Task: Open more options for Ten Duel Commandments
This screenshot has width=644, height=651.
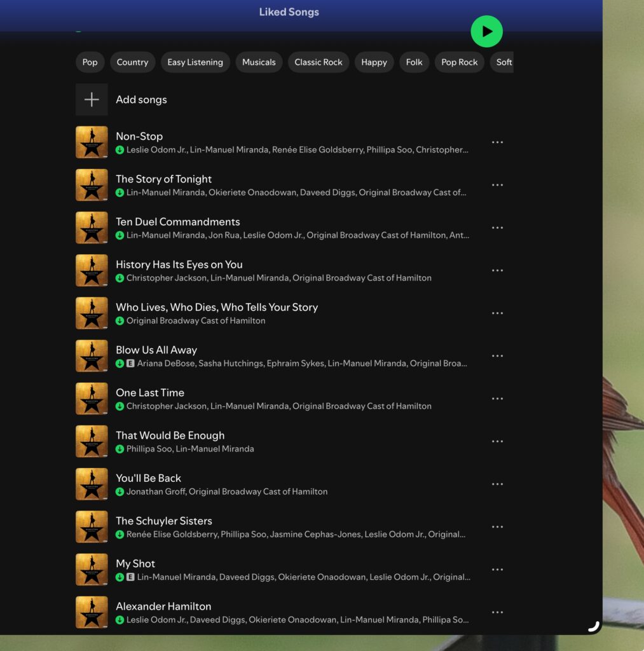Action: 497,228
